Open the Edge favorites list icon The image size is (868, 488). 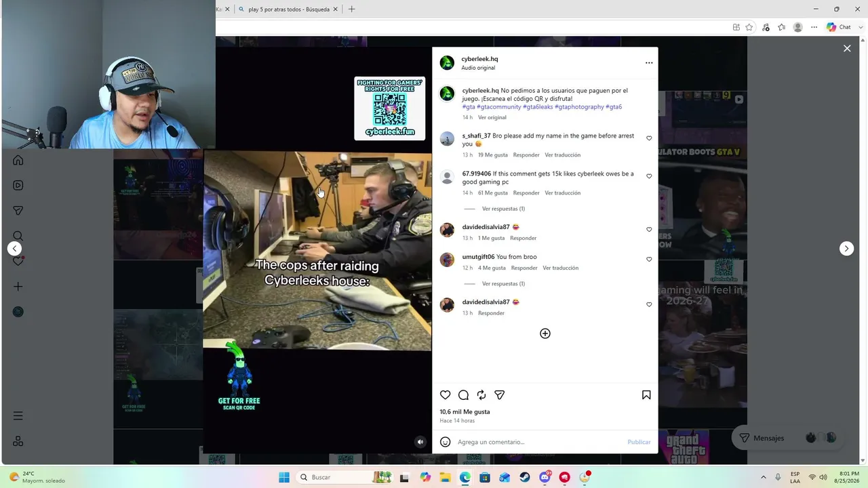click(x=782, y=27)
